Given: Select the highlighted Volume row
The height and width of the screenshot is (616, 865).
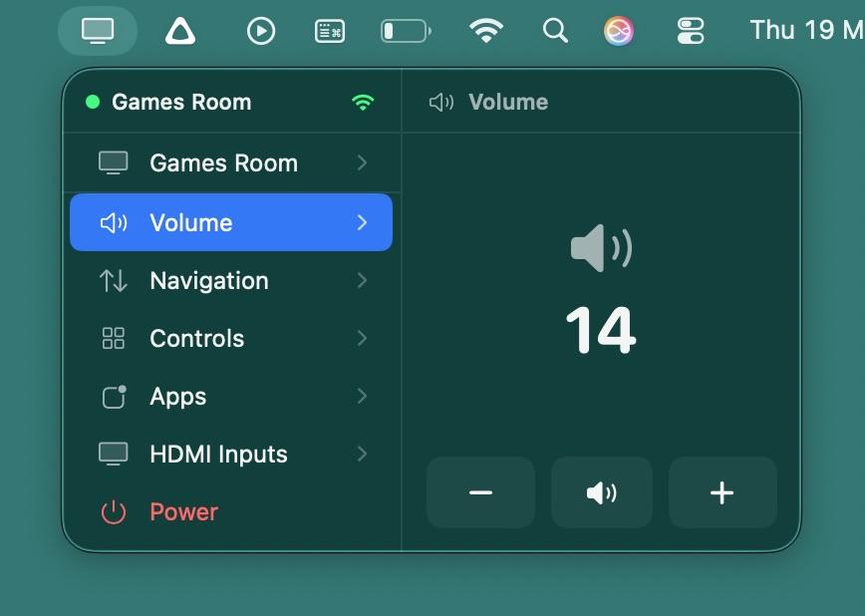Looking at the screenshot, I should pos(231,222).
